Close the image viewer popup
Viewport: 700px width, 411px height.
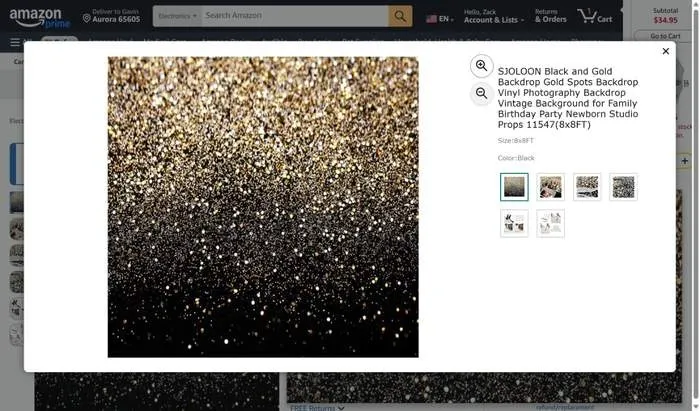tap(666, 51)
